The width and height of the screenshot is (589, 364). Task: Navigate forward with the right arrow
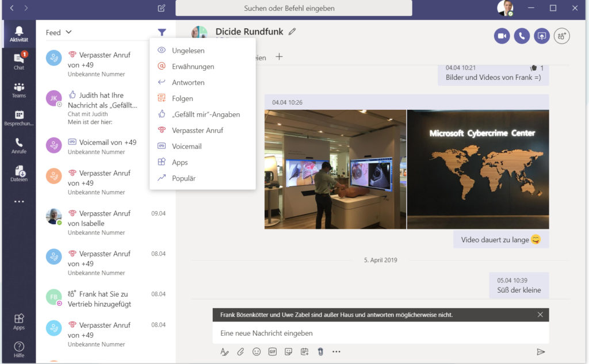click(26, 8)
